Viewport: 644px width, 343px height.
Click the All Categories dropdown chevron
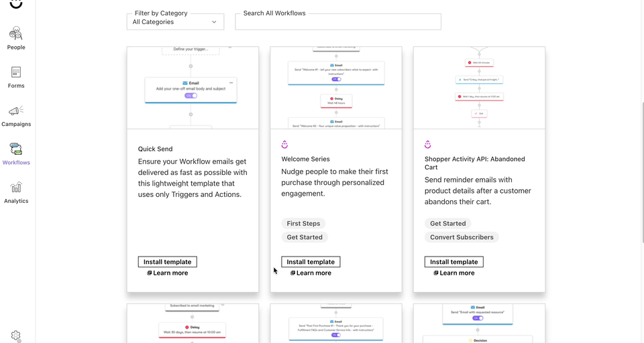(x=215, y=22)
